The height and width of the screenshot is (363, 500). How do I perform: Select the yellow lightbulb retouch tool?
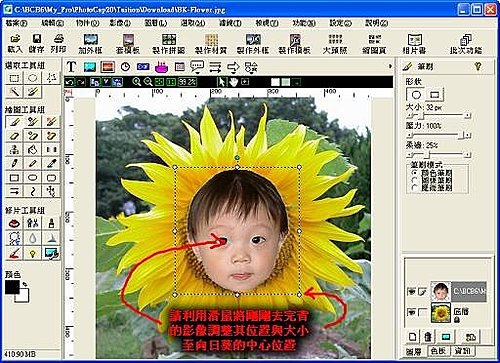[x=33, y=253]
